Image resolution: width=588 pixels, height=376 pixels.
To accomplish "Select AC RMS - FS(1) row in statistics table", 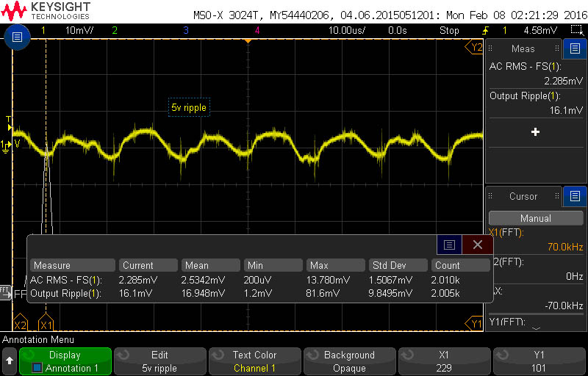I will point(260,280).
